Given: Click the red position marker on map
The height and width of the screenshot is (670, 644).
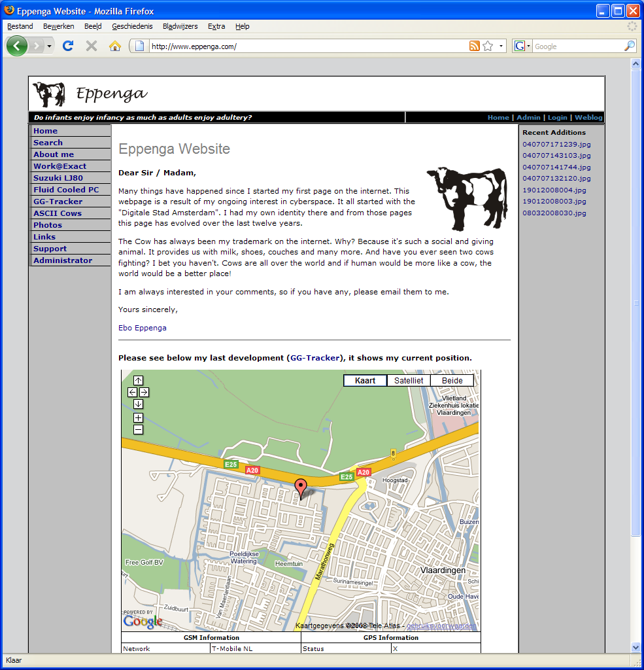Looking at the screenshot, I should tap(301, 487).
